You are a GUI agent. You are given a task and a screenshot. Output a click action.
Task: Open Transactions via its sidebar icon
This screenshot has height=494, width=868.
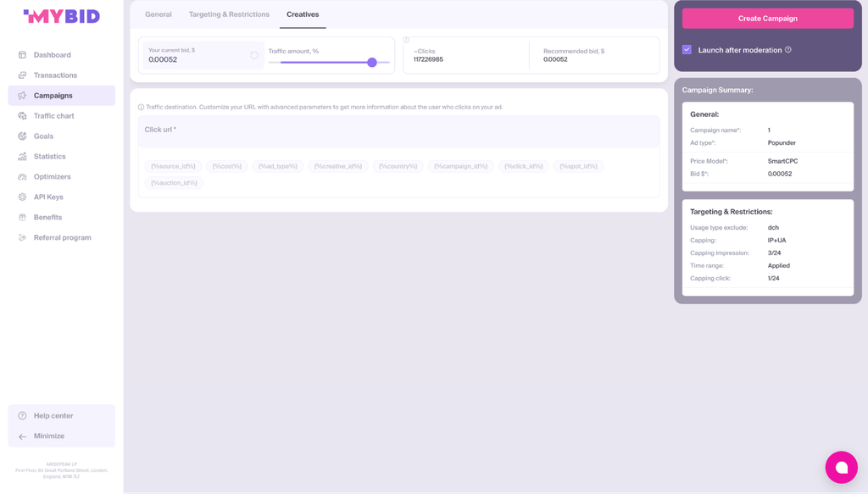(22, 75)
